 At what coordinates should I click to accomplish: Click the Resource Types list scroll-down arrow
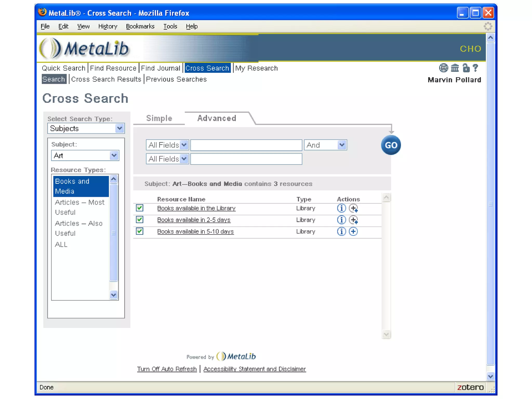114,295
